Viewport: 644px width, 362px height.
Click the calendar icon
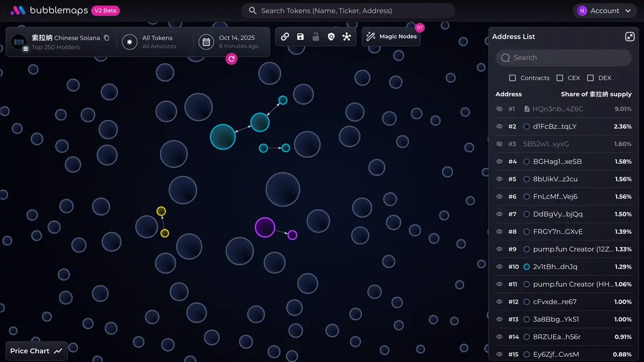tap(206, 42)
